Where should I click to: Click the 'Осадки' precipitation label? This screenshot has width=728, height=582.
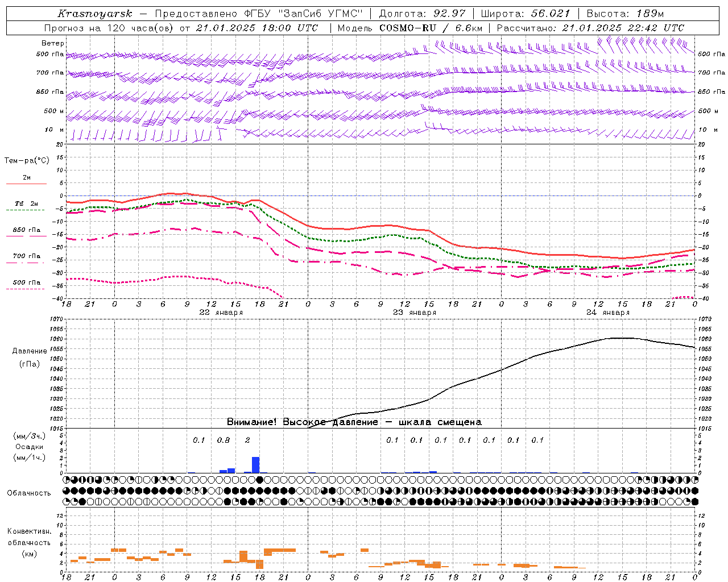[x=28, y=447]
